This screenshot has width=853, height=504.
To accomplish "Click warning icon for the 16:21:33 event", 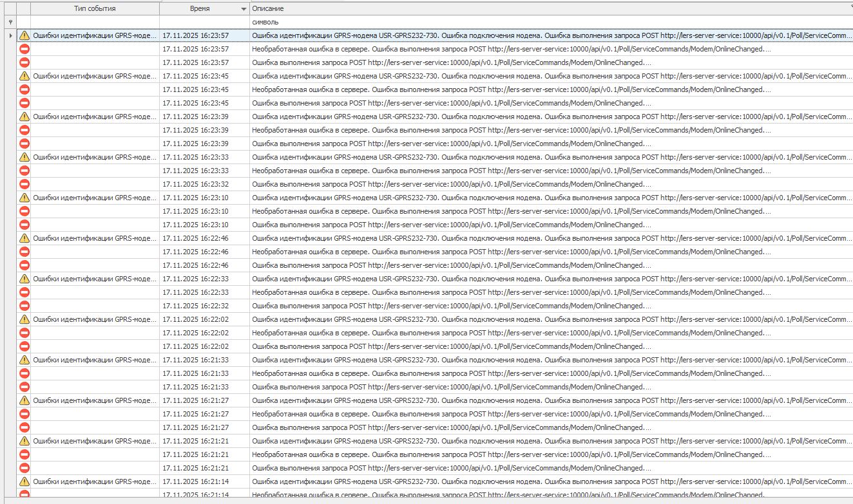I will 24,360.
